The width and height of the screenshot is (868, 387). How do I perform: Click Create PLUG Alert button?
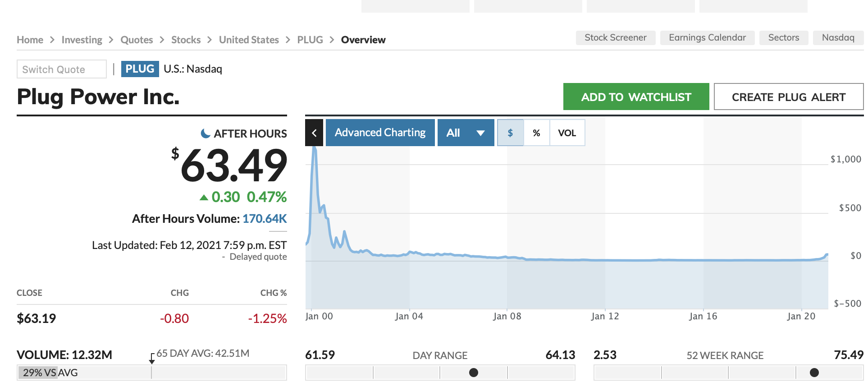tap(788, 97)
